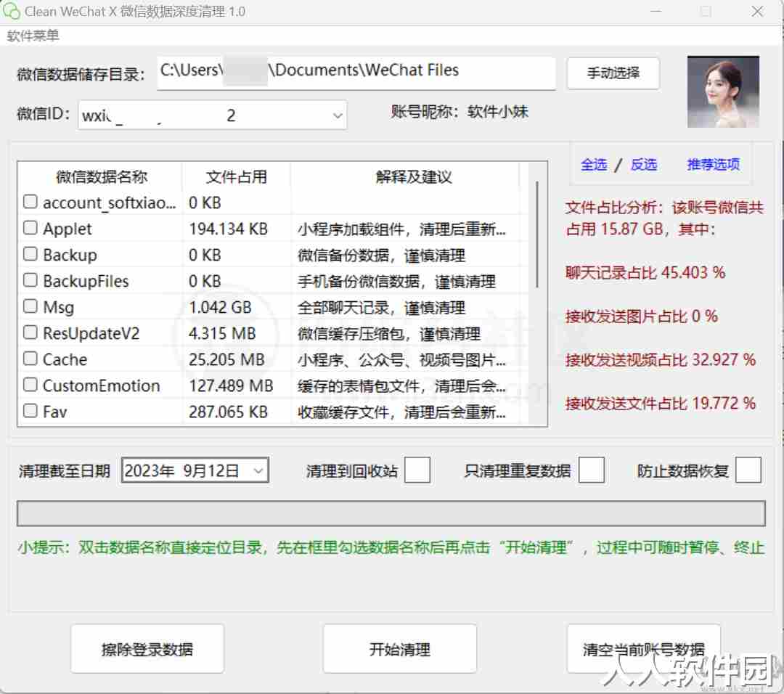Screen dimensions: 784x694
Task: Click the 微信数据名称 column header
Action: (100, 176)
